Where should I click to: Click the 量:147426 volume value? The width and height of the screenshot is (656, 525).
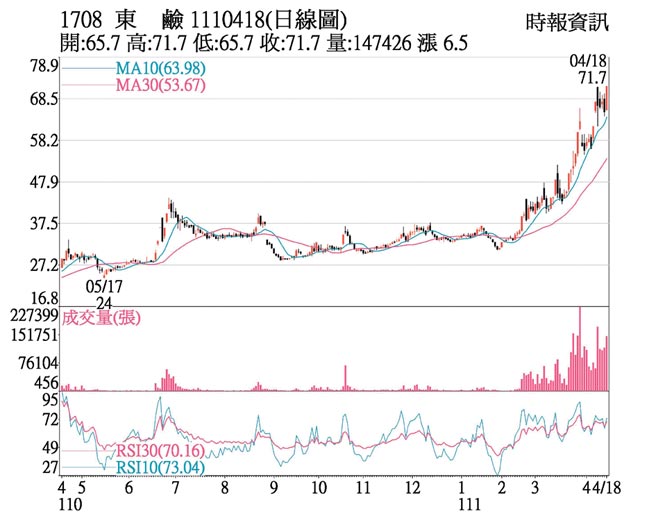click(x=380, y=44)
